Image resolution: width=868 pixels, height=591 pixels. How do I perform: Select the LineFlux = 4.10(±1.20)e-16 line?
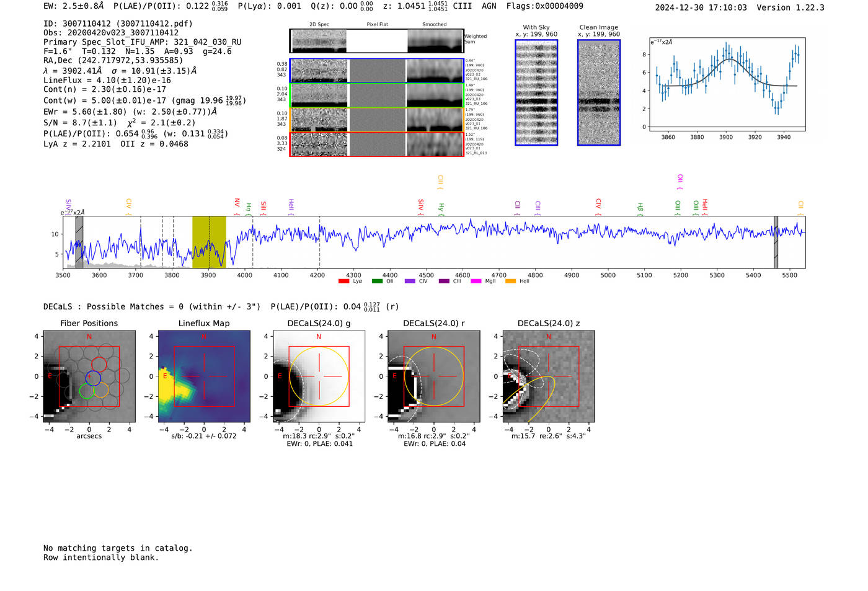click(x=107, y=81)
